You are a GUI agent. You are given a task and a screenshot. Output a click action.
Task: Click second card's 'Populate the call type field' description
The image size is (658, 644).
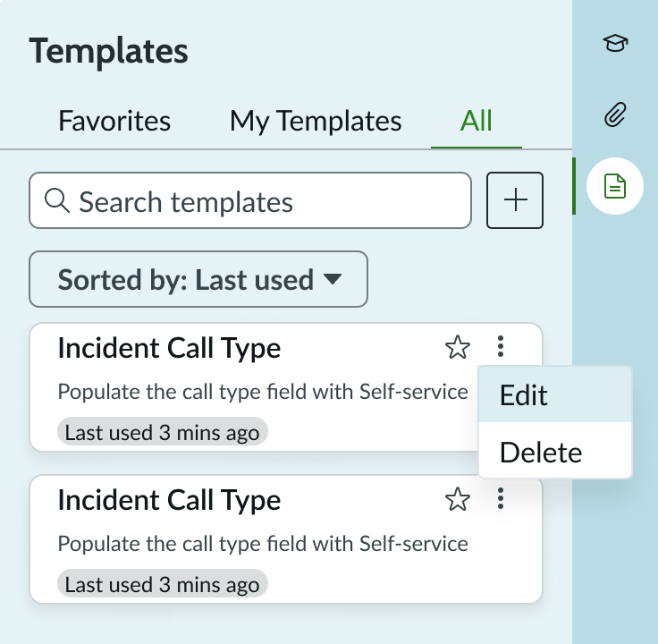263,544
